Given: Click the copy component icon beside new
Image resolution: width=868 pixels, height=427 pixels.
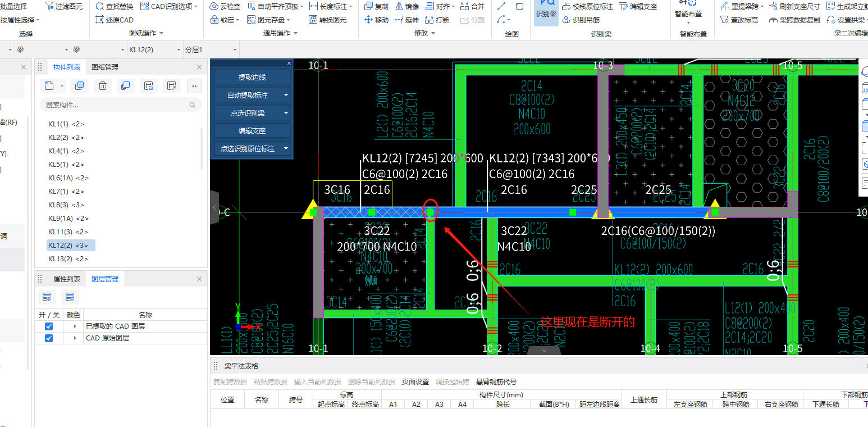Looking at the screenshot, I should 80,86.
